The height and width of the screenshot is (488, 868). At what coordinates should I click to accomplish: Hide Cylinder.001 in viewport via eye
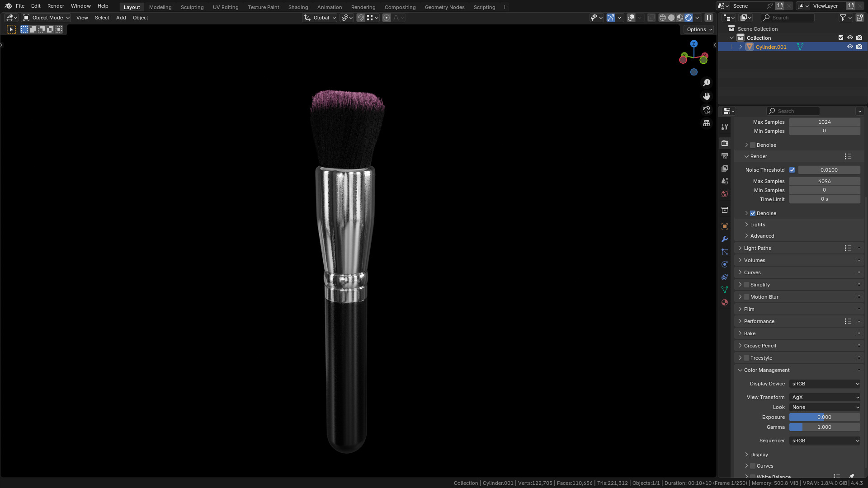click(850, 47)
